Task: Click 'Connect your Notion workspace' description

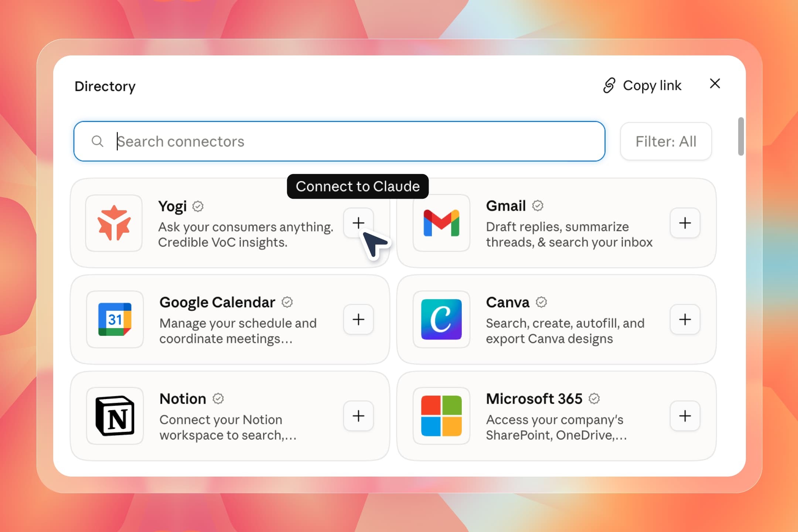Action: click(228, 427)
